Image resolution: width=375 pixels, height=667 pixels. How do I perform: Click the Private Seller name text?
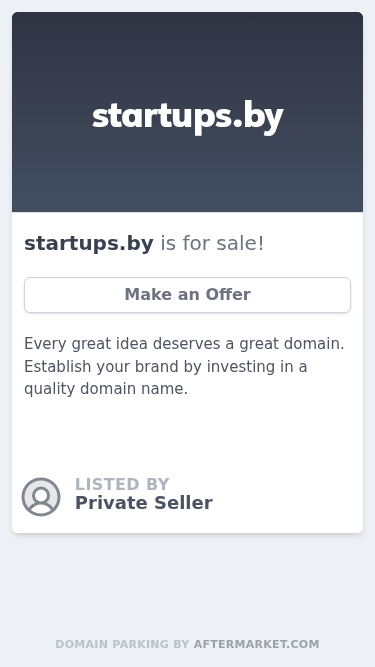144,503
